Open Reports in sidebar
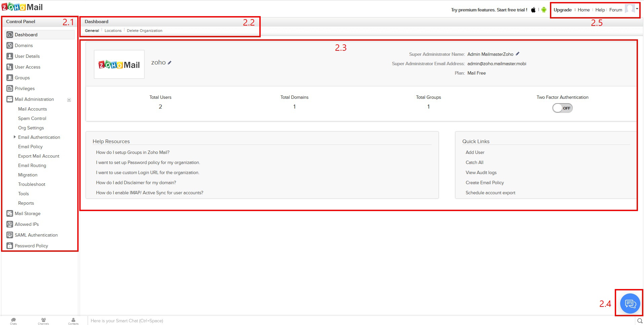The image size is (644, 325). (x=26, y=203)
